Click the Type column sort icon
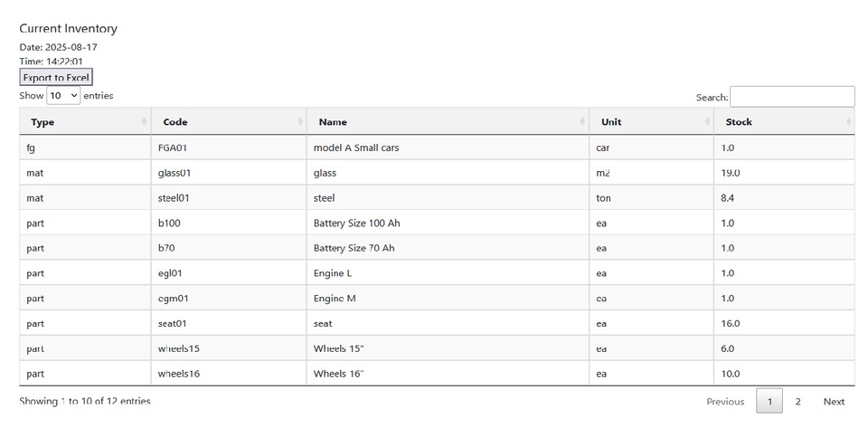The width and height of the screenshot is (868, 428). pyautogui.click(x=144, y=121)
